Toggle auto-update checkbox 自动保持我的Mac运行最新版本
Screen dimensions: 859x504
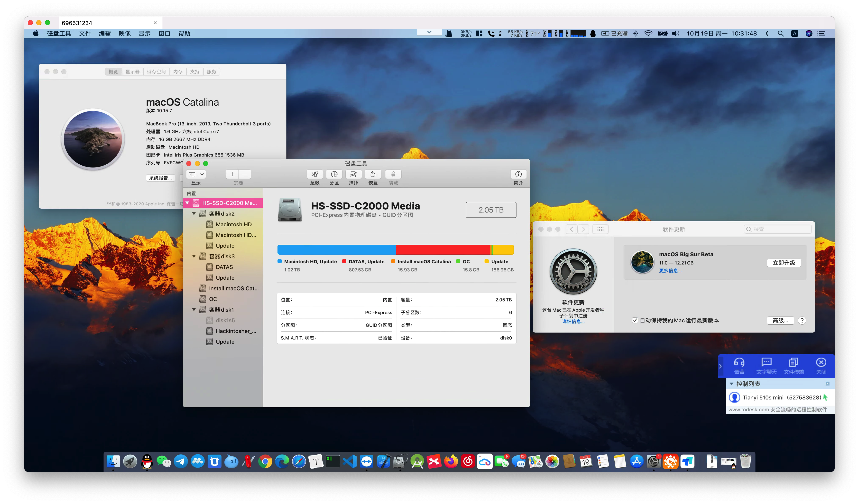point(635,320)
